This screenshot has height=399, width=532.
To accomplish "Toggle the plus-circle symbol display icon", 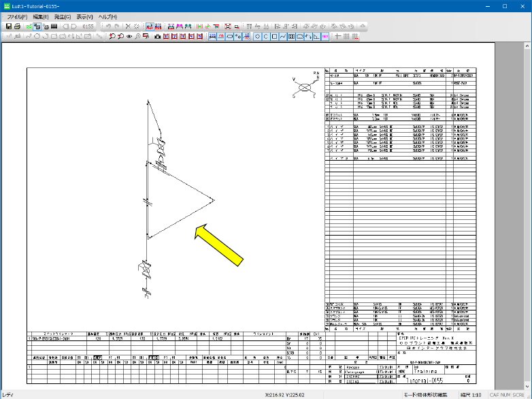I will pos(237,36).
